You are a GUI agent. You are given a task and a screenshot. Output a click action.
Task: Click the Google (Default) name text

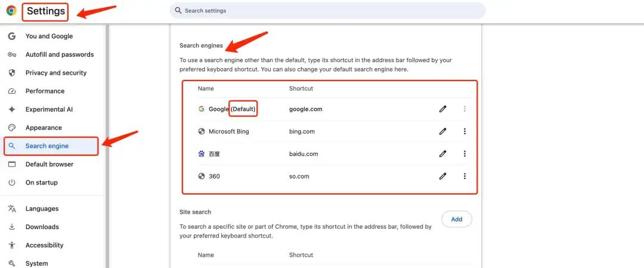(232, 109)
